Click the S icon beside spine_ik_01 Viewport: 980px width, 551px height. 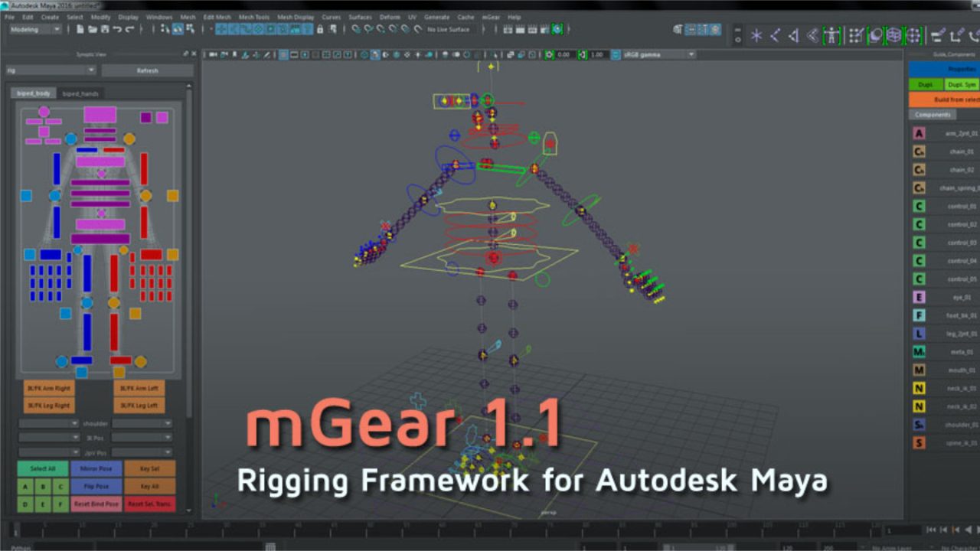(920, 443)
